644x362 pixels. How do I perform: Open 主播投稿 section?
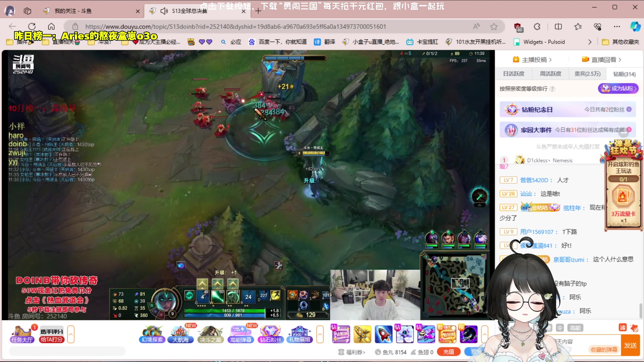[x=532, y=60]
